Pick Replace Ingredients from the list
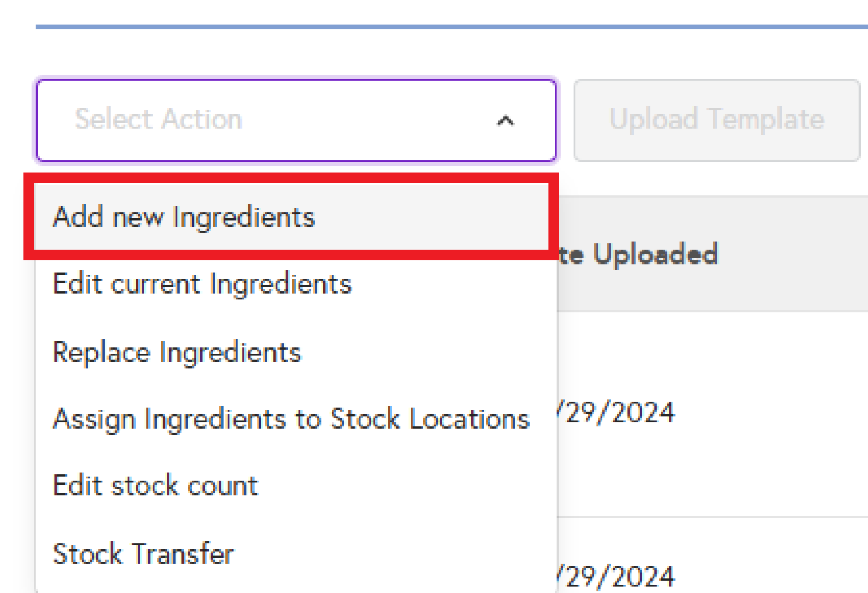The height and width of the screenshot is (593, 868). 177,353
